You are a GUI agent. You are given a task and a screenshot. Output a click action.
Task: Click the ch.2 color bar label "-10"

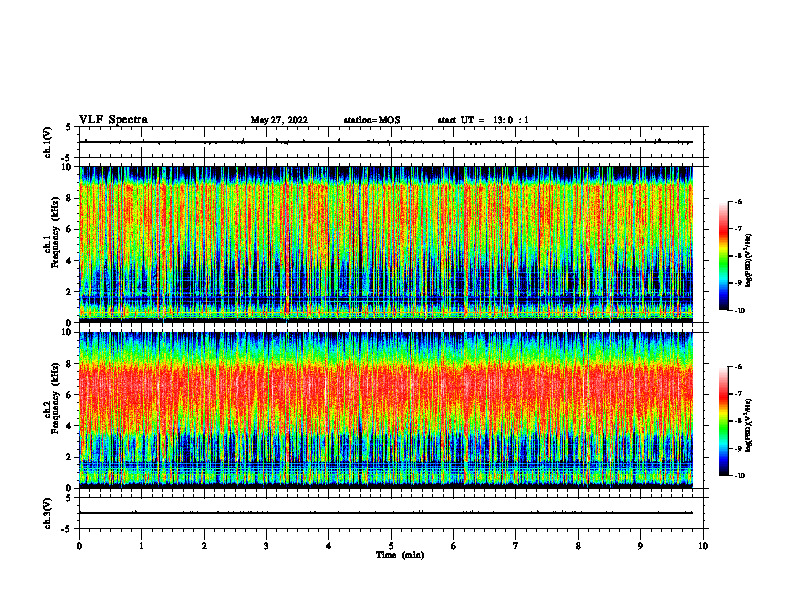click(740, 476)
